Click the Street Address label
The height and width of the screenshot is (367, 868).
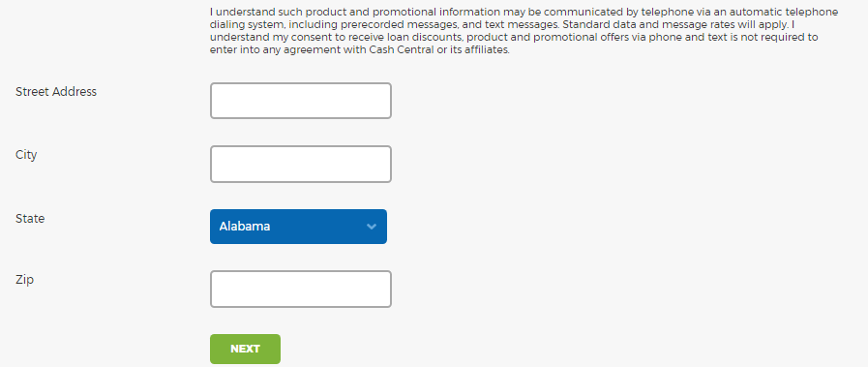56,92
